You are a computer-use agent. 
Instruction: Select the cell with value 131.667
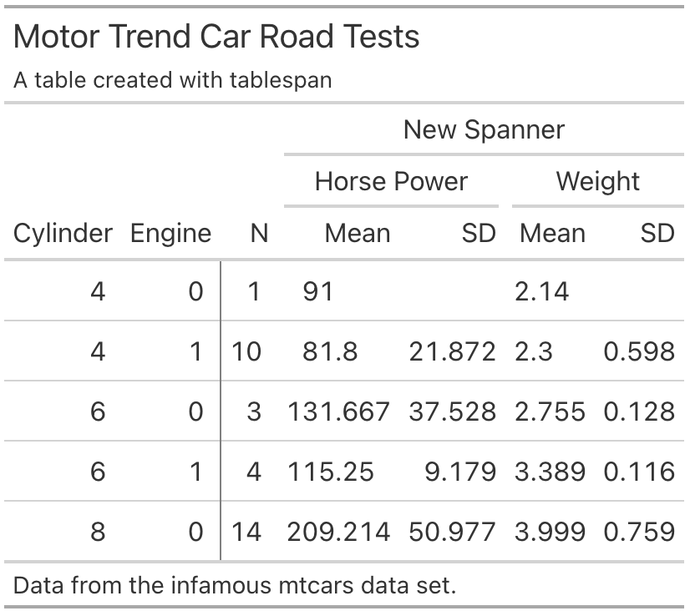tap(338, 412)
